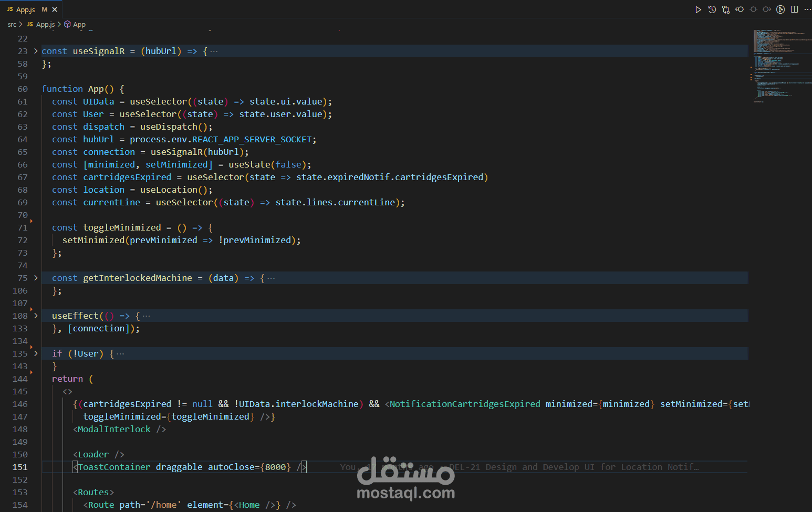Click 'useState(false)' on line 66
This screenshot has width=812, height=512.
coord(267,165)
